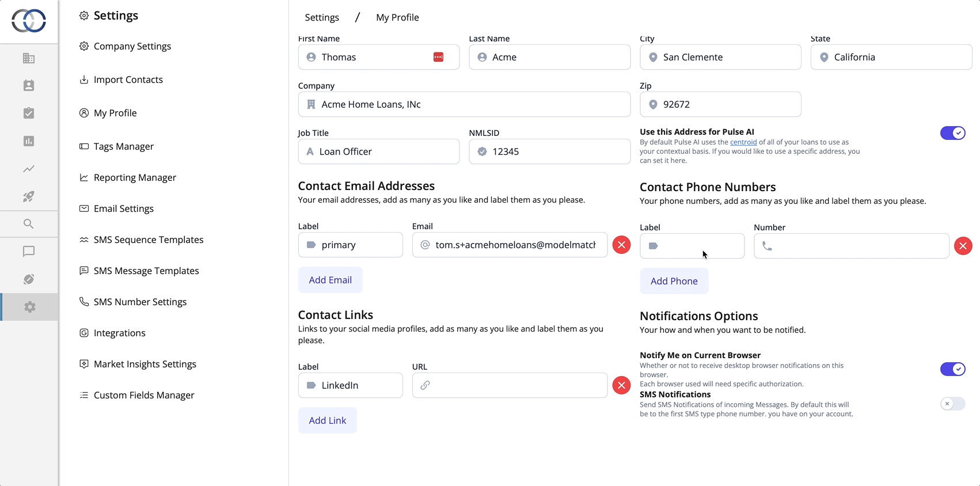Delete the LinkedIn contact link row
The height and width of the screenshot is (486, 980).
(621, 385)
